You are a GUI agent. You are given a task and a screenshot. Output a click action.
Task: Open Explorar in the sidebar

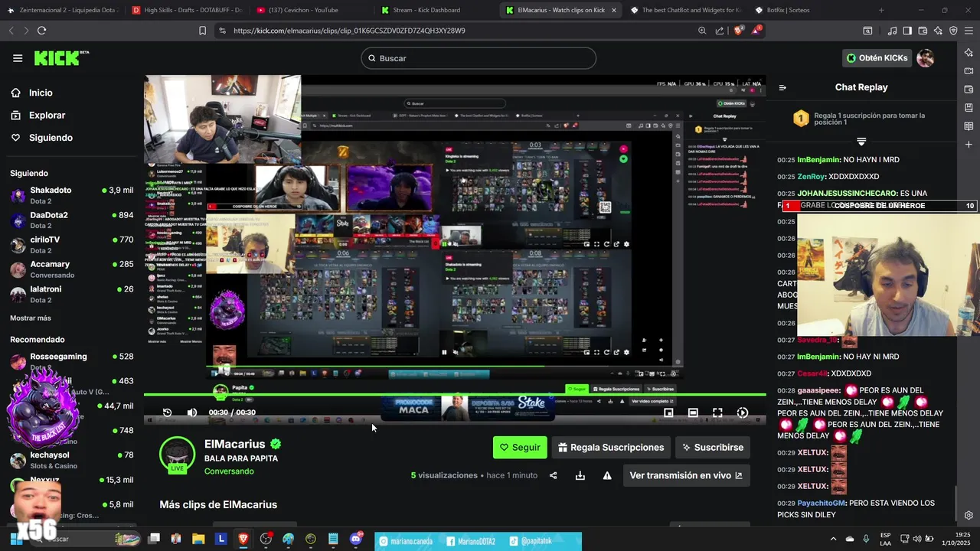point(47,116)
